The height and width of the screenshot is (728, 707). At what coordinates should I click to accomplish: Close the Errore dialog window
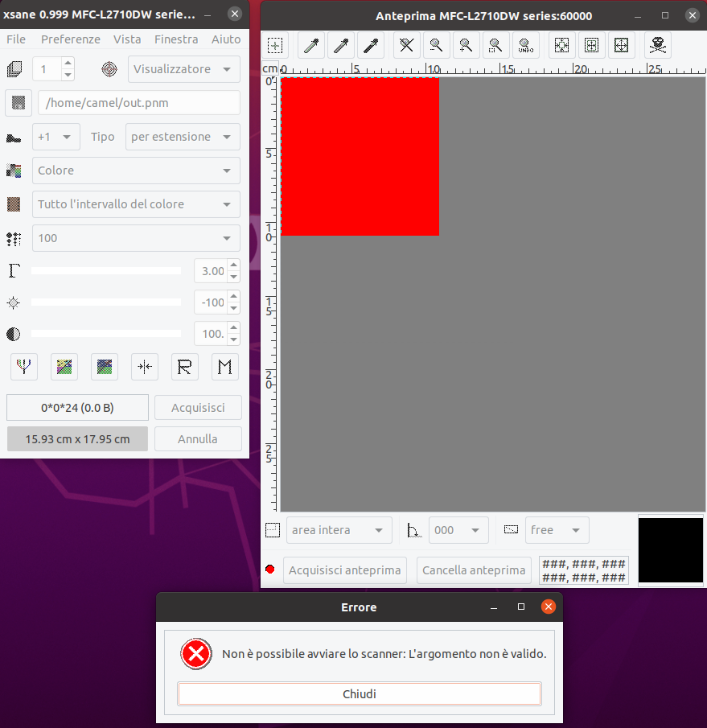pyautogui.click(x=549, y=607)
